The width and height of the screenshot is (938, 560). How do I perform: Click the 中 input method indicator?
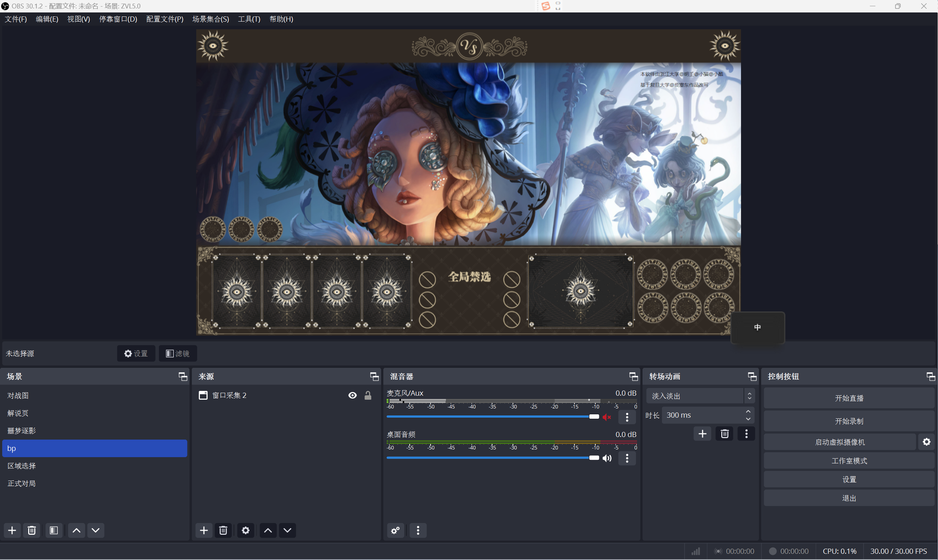[757, 328]
